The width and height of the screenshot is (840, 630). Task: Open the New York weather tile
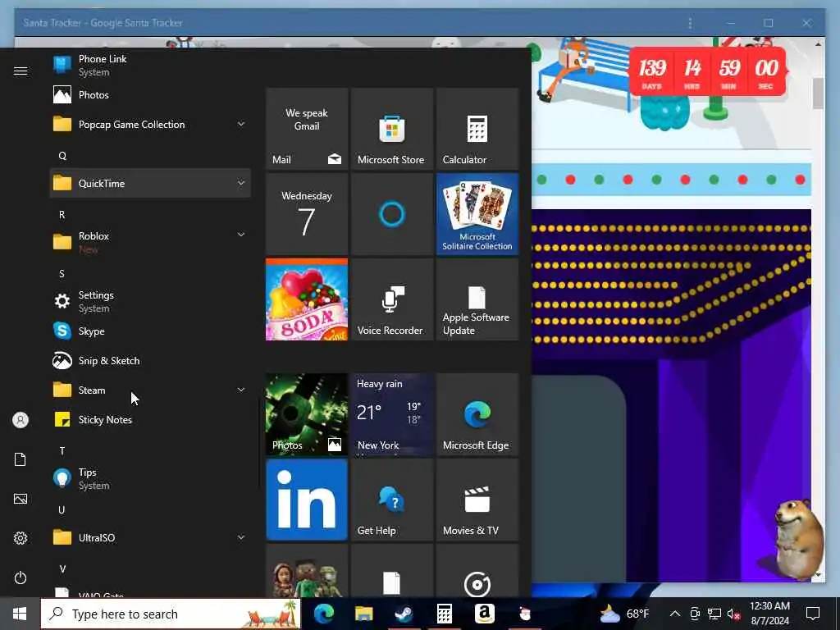click(391, 414)
